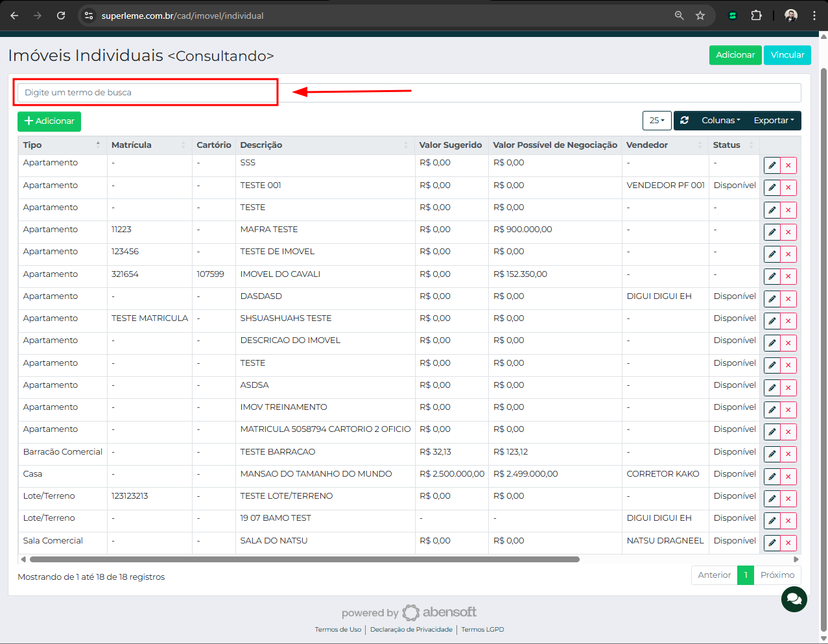Go to the Próximo page
Image resolution: width=828 pixels, height=644 pixels.
777,575
